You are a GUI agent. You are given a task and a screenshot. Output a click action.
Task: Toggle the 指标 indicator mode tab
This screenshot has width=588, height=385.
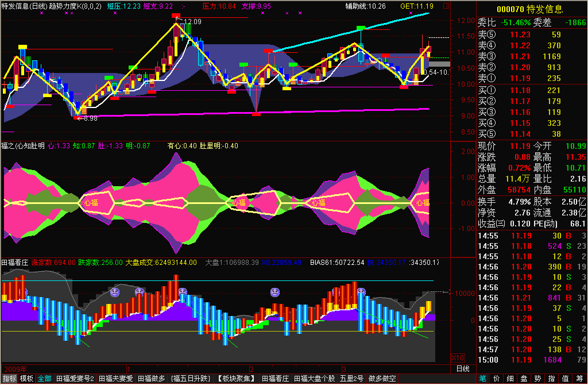pyautogui.click(x=9, y=379)
